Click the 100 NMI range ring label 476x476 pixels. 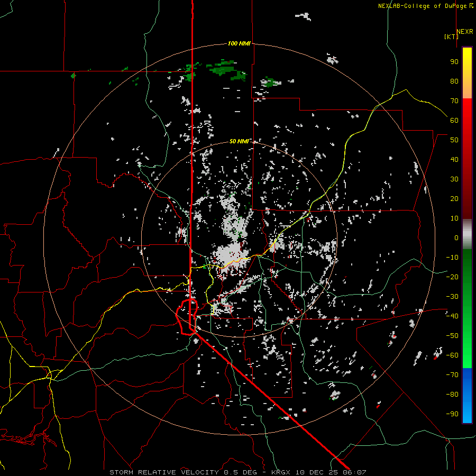(x=239, y=43)
